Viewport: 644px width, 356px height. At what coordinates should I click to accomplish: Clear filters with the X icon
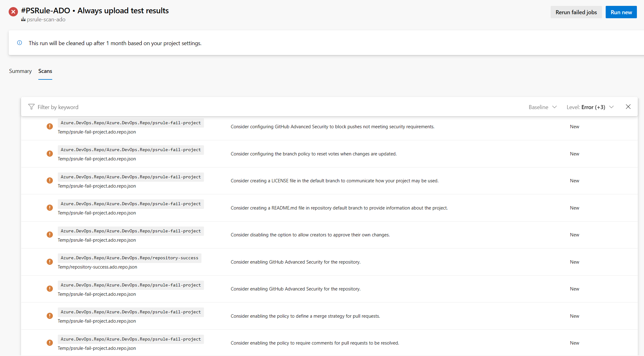pyautogui.click(x=628, y=107)
